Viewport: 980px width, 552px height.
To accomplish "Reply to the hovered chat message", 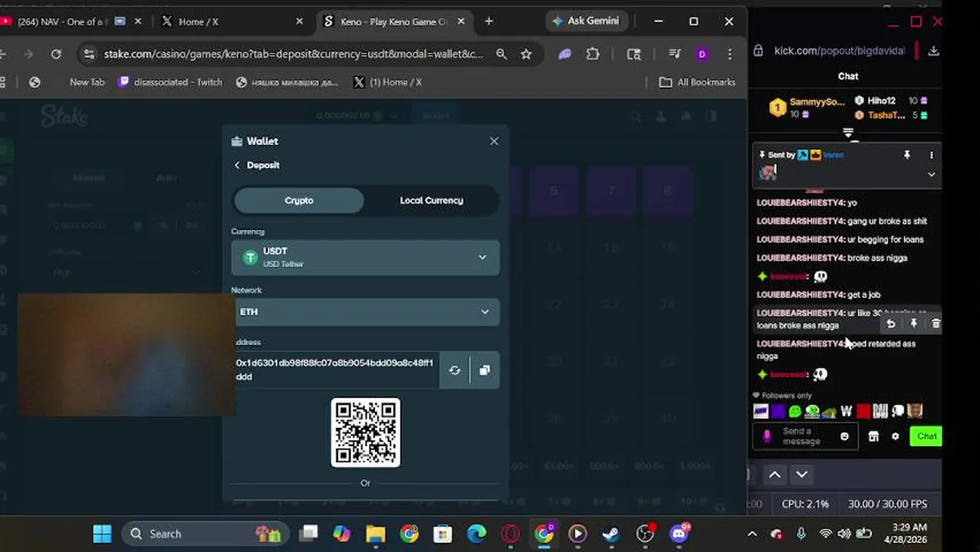I will coord(891,324).
